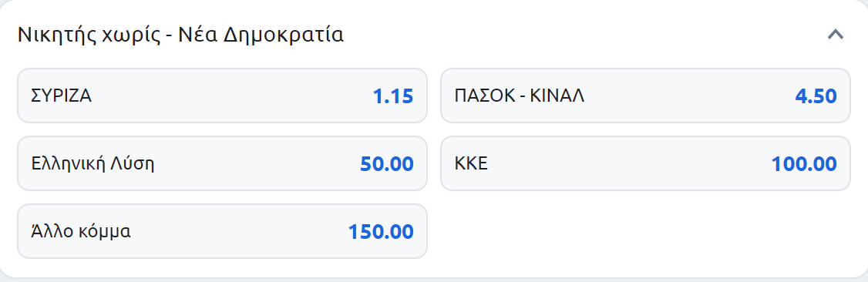Click the ΣΥΡΙΖΑ party label text
The width and height of the screenshot is (868, 282).
coord(62,96)
